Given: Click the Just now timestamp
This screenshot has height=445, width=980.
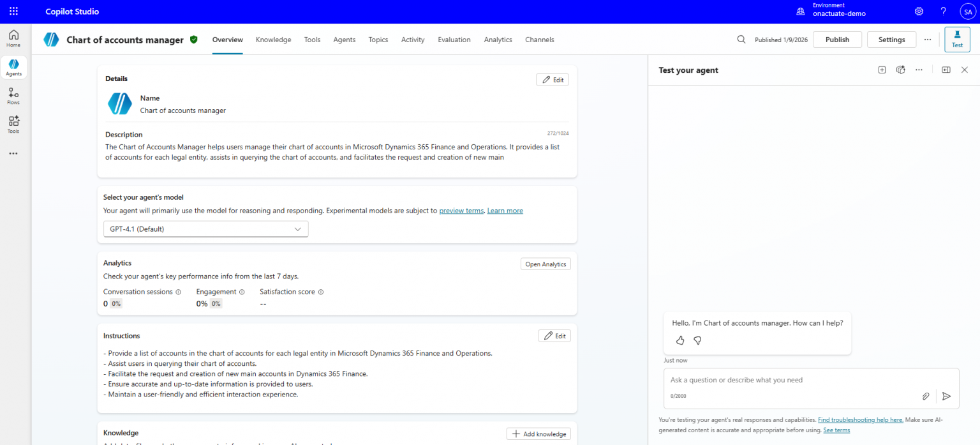Looking at the screenshot, I should point(676,361).
